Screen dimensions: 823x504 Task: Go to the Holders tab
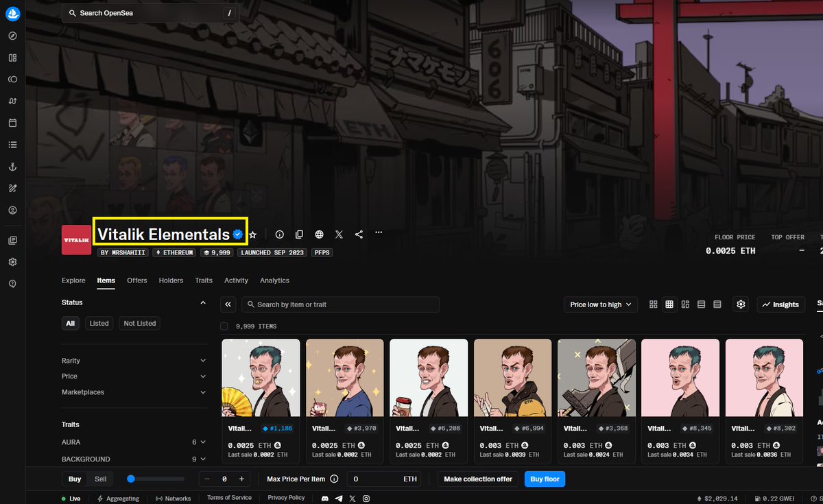[171, 280]
